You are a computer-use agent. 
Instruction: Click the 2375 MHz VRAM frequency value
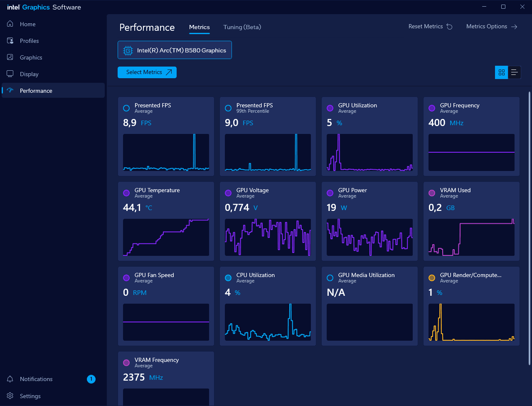pos(143,377)
